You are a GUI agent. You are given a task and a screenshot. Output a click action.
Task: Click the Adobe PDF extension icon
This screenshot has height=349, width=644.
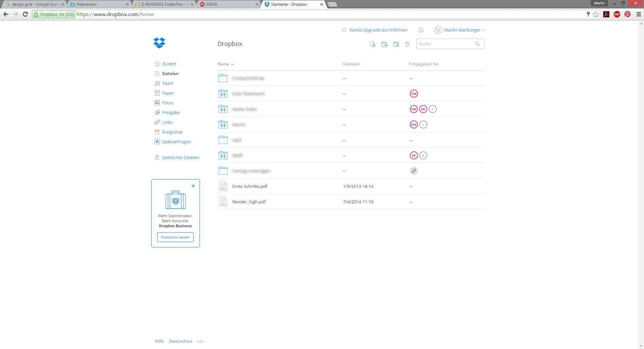(x=606, y=14)
